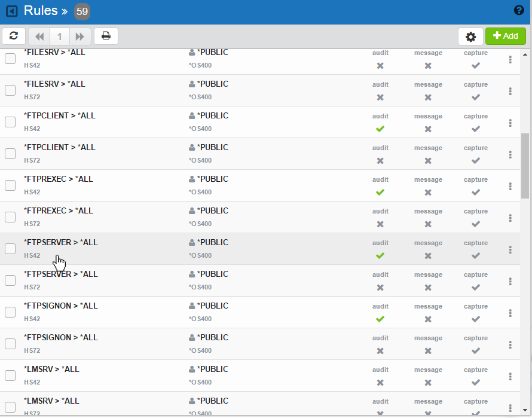Click the vertical scrollbar thumb
Image resolution: width=532 pixels, height=418 pixels.
525,165
